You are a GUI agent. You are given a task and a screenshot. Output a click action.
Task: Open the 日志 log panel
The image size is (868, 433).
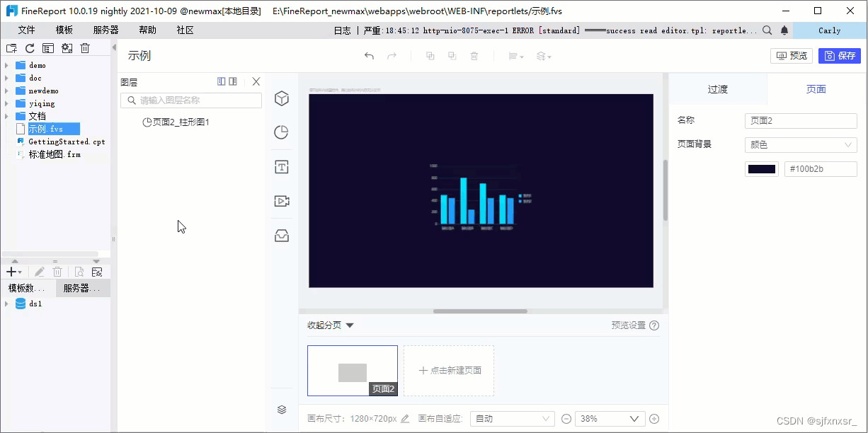(x=342, y=30)
